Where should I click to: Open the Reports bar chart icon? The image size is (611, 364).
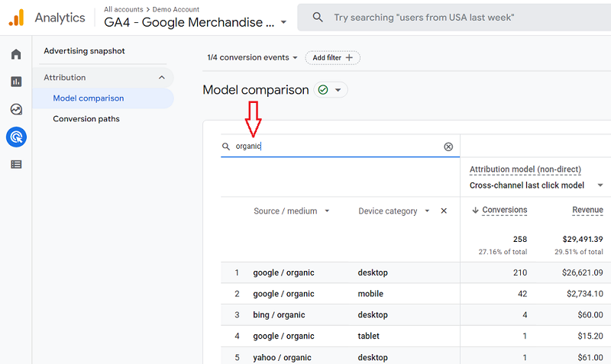[x=16, y=82]
